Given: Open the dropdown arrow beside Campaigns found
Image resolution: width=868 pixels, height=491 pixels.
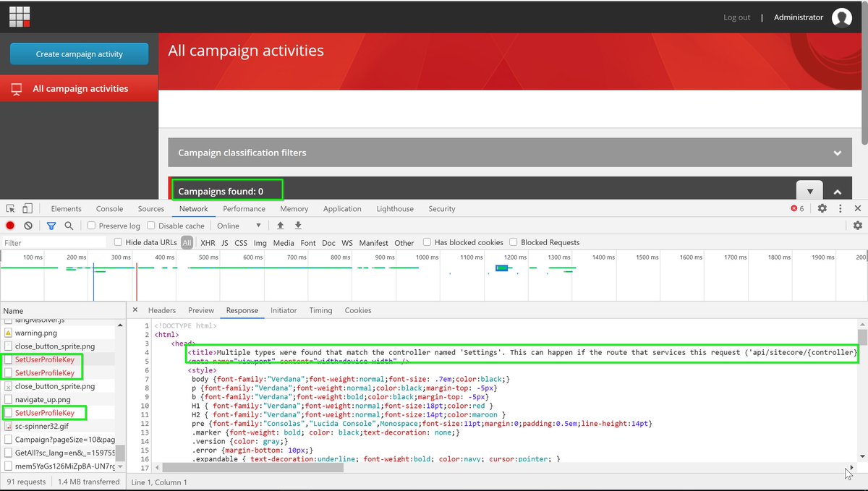Looking at the screenshot, I should pyautogui.click(x=810, y=191).
